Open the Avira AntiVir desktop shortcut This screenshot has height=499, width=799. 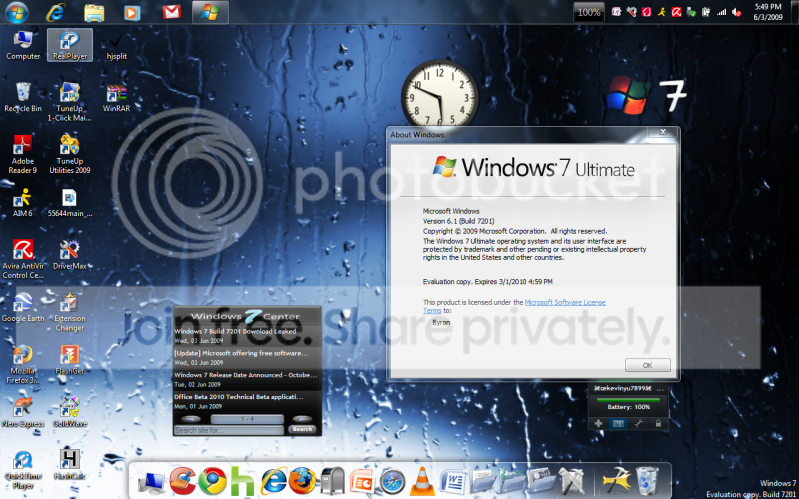pyautogui.click(x=23, y=259)
